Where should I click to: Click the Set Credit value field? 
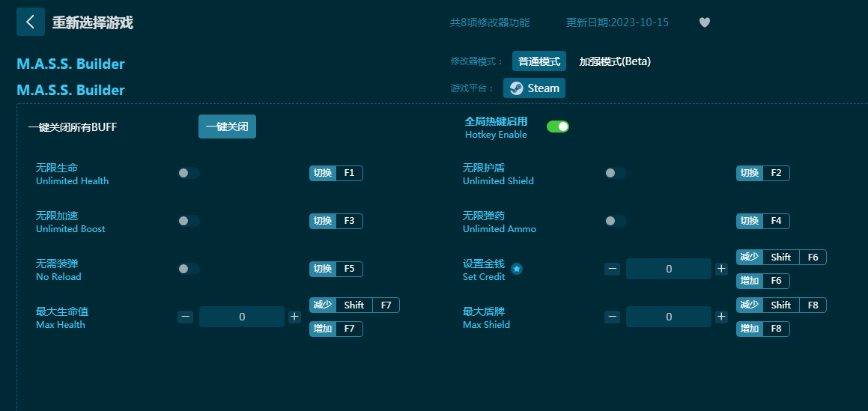[669, 269]
